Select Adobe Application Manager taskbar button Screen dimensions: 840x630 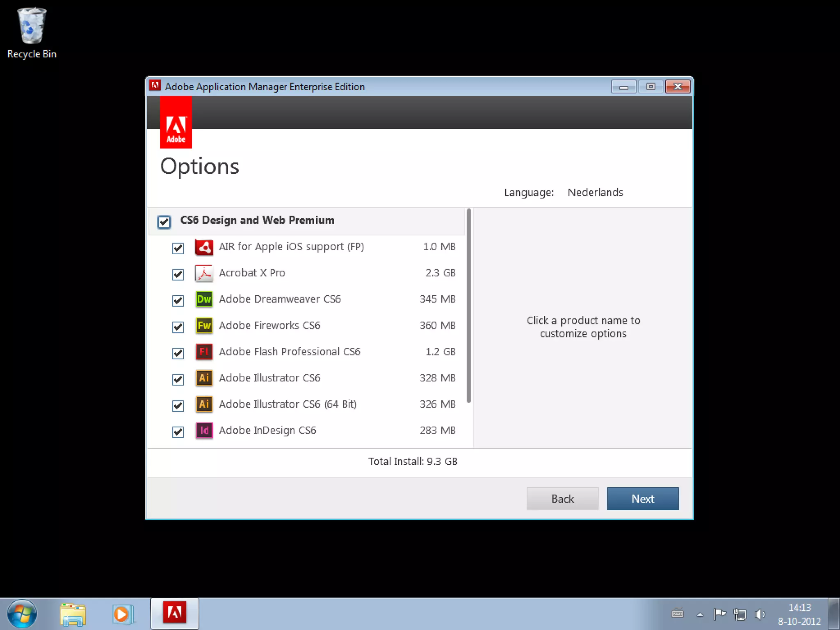(x=175, y=614)
